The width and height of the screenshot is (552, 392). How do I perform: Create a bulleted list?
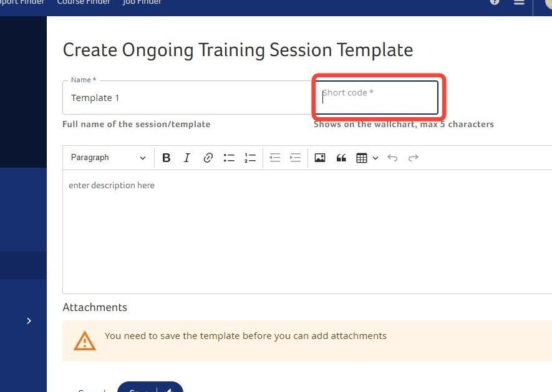tap(229, 158)
